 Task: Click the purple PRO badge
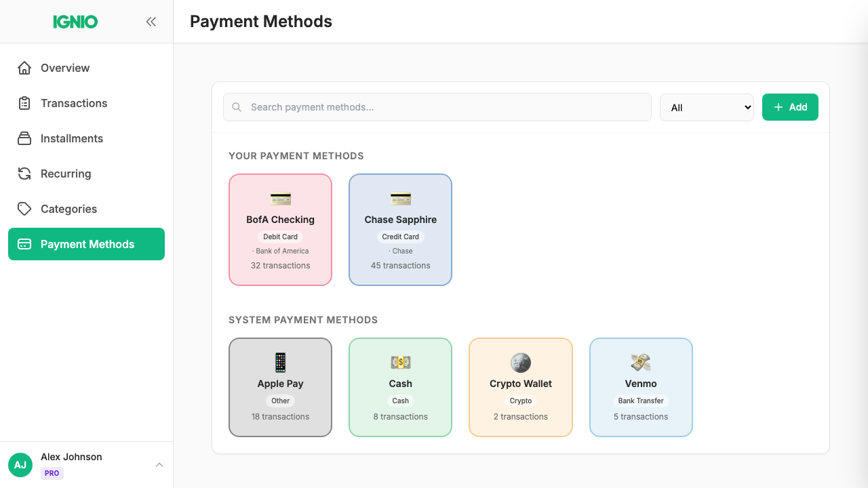pyautogui.click(x=52, y=473)
